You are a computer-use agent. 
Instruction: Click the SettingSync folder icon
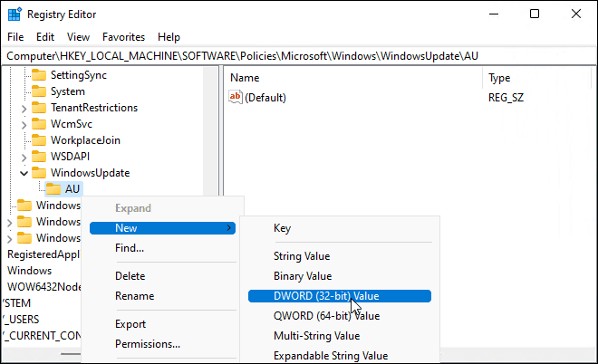tap(39, 75)
